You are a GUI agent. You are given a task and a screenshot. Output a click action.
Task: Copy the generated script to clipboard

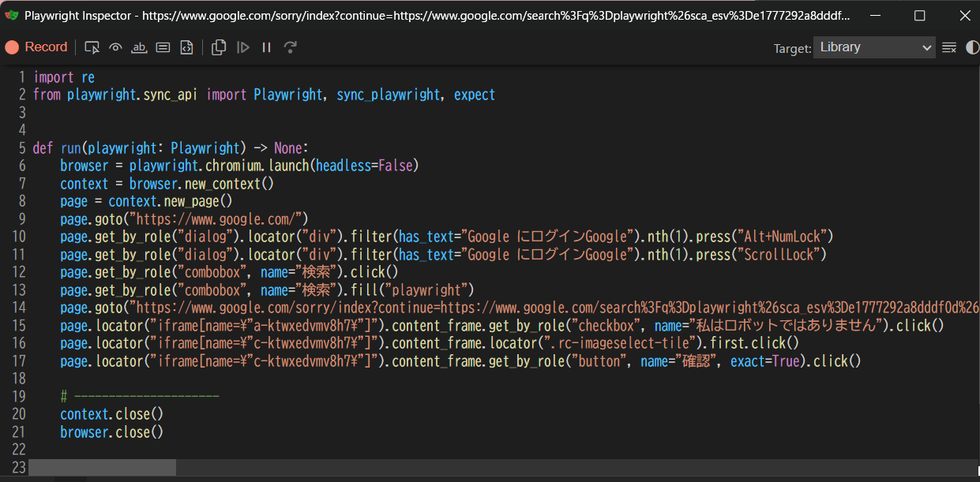tap(218, 47)
